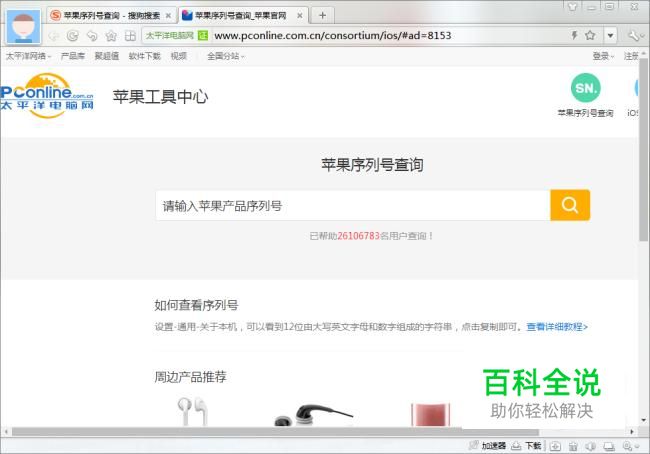Open favorites star in navigation toolbar
The image size is (650, 454).
pyautogui.click(x=111, y=36)
